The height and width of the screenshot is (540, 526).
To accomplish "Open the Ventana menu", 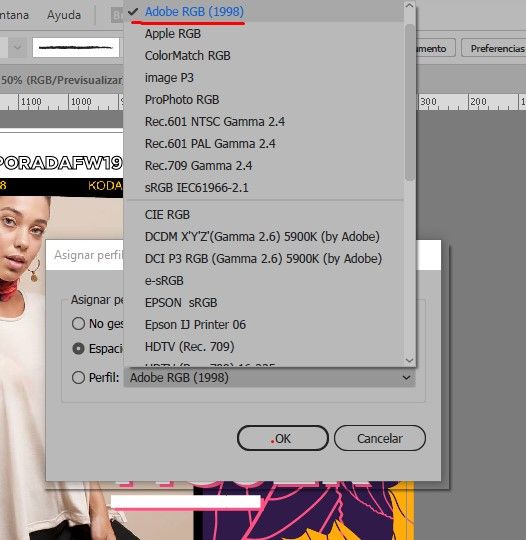I will 14,15.
